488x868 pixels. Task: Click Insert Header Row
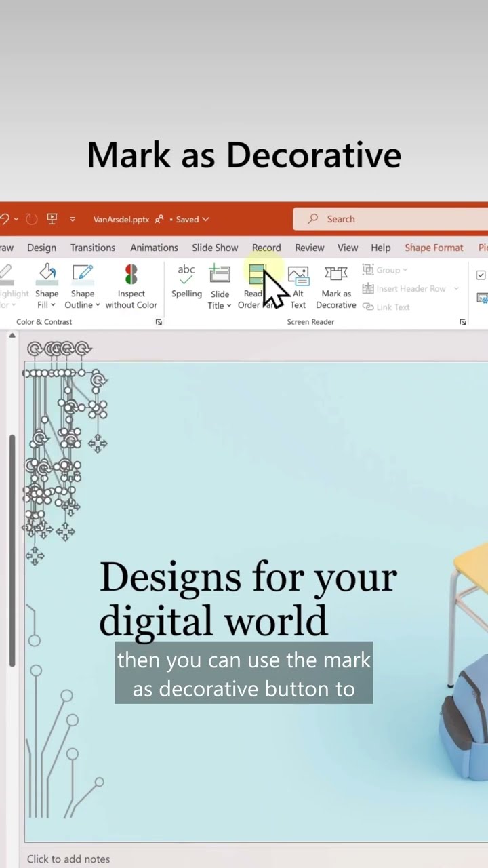(405, 288)
